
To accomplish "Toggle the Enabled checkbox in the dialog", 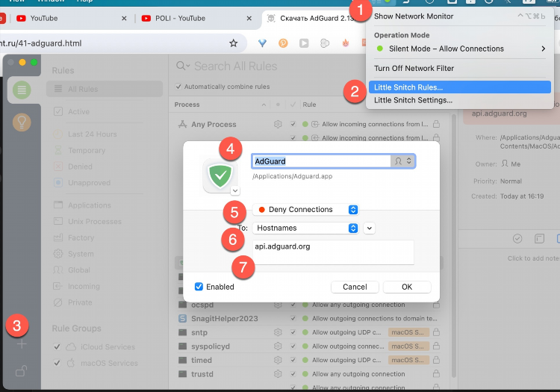I will click(x=199, y=287).
